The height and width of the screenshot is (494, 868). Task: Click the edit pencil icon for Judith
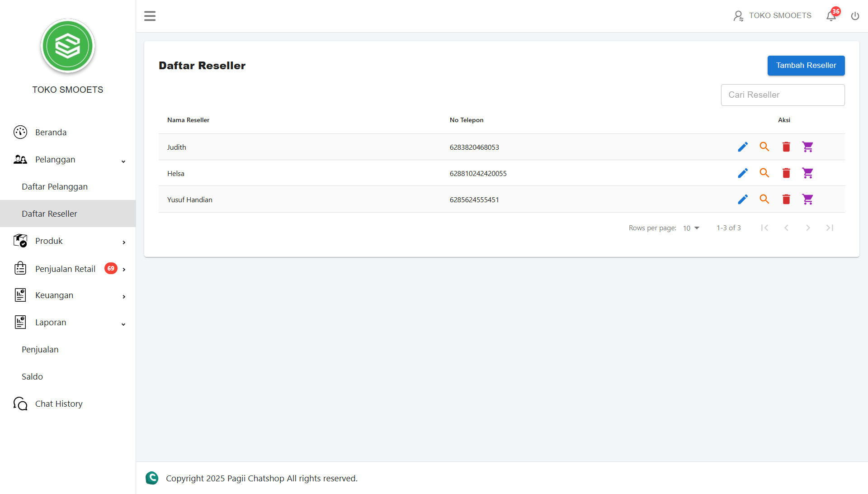tap(742, 147)
